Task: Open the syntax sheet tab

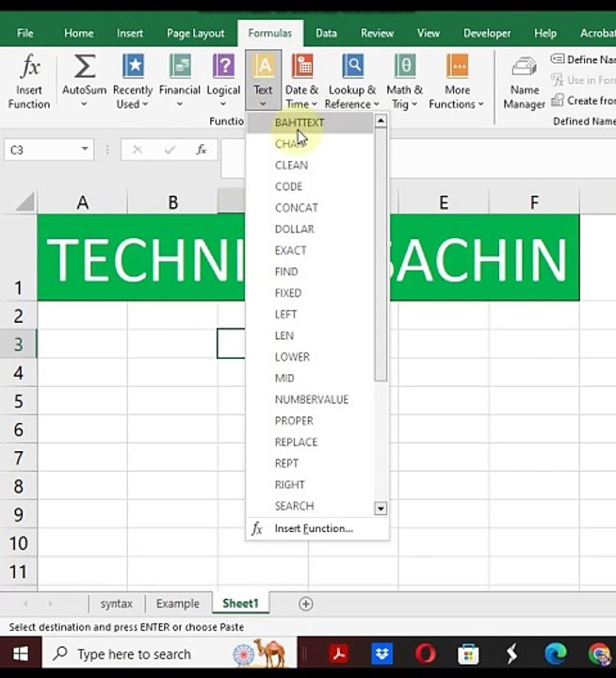Action: [x=117, y=604]
